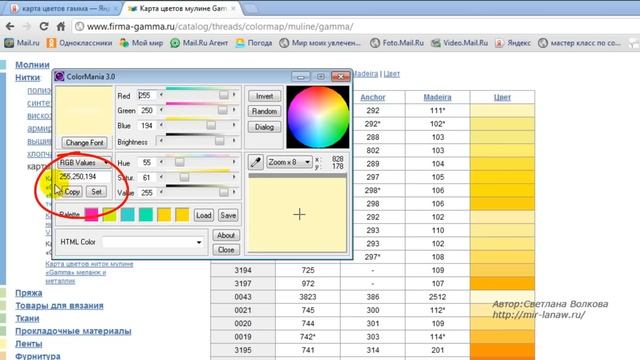Expand HTML Color combo box
This screenshot has height=360, width=640.
pos(199,242)
